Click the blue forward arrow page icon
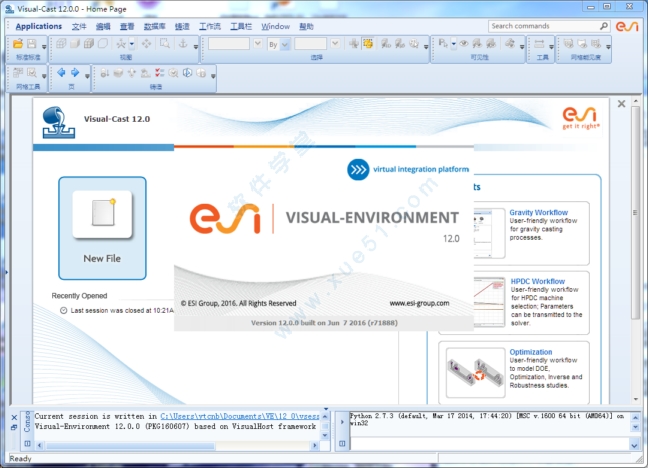 [x=75, y=73]
